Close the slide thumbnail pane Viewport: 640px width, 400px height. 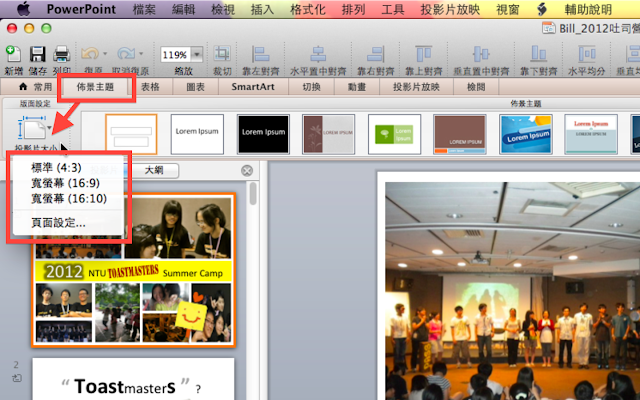(x=247, y=170)
